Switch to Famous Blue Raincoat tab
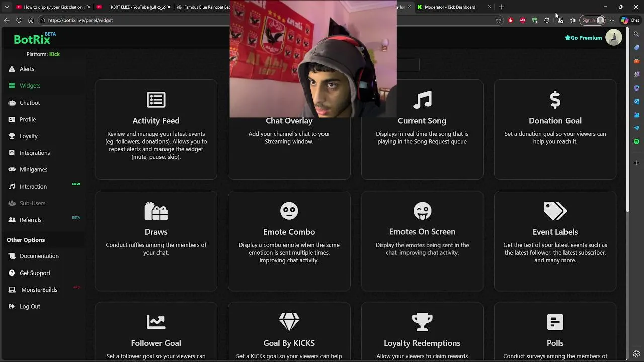Image resolution: width=644 pixels, height=362 pixels. click(203, 7)
